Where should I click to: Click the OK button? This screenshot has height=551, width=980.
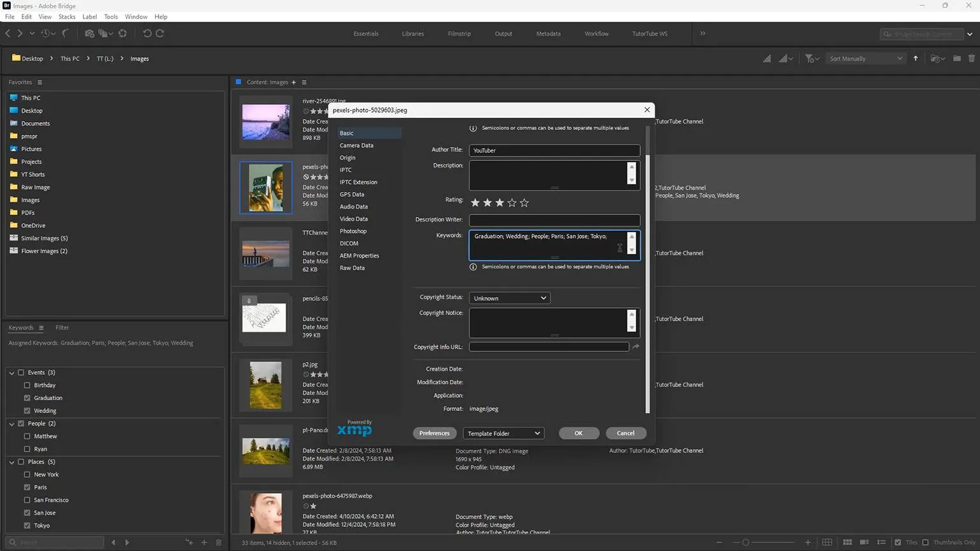point(578,433)
